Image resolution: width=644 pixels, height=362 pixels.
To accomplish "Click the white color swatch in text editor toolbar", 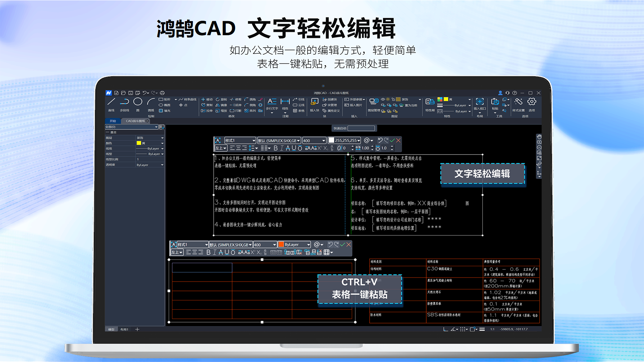I will coord(331,140).
